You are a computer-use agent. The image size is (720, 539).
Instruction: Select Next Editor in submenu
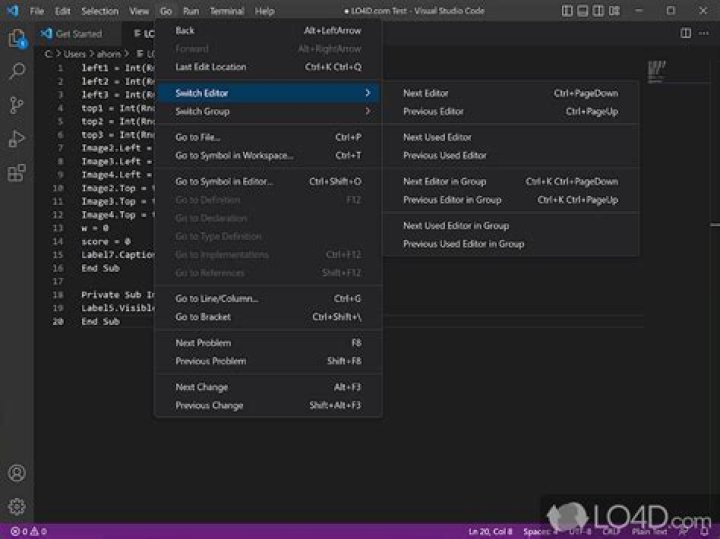511,93
